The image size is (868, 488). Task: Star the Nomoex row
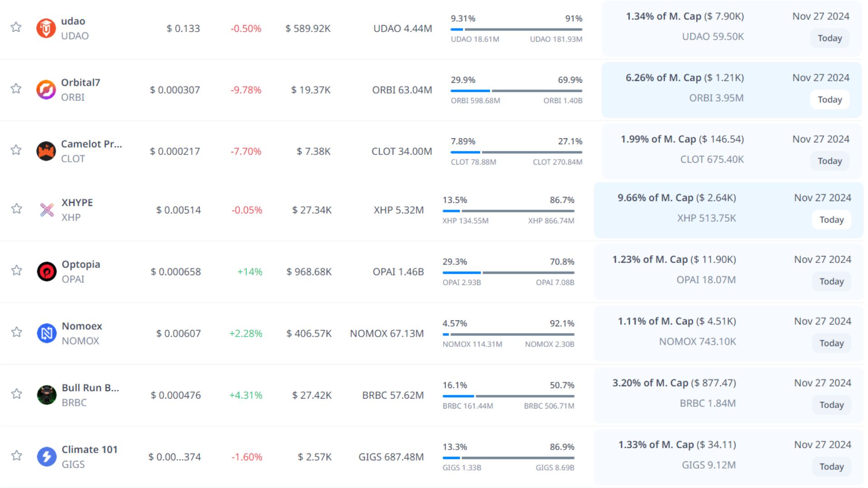(x=17, y=332)
